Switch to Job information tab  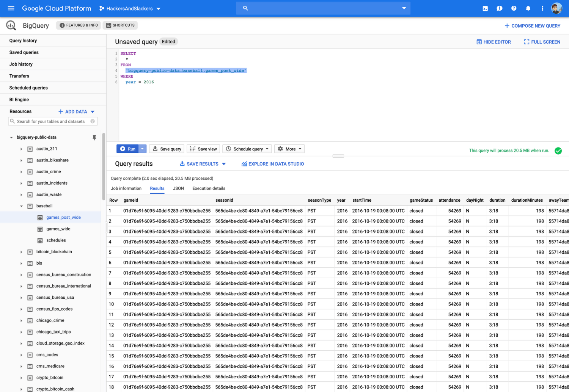pos(126,188)
